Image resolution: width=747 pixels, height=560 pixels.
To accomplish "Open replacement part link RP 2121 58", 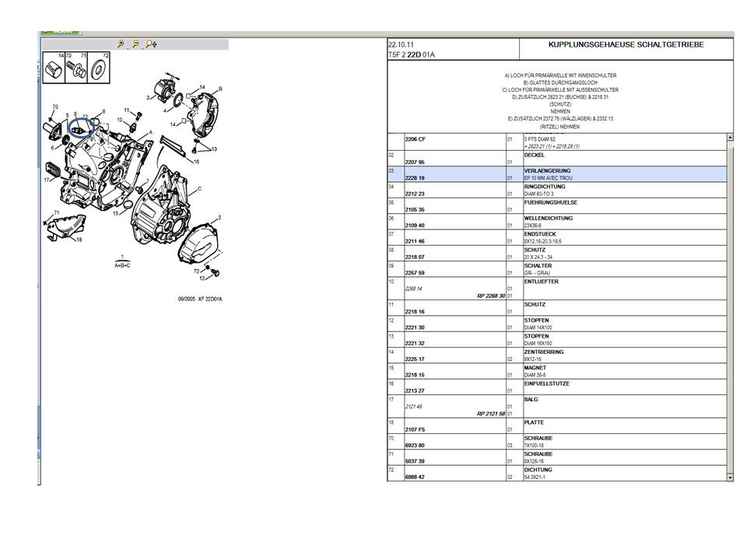I will coord(491,414).
